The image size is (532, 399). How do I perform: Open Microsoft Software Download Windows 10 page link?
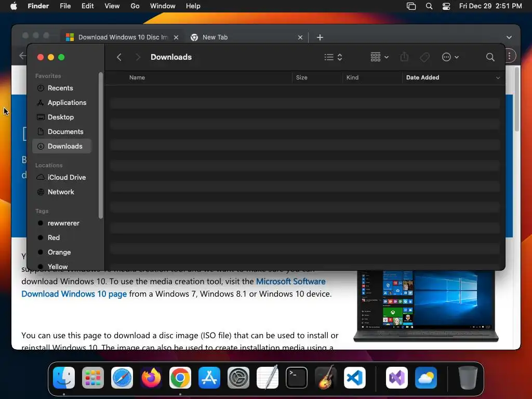(x=174, y=288)
